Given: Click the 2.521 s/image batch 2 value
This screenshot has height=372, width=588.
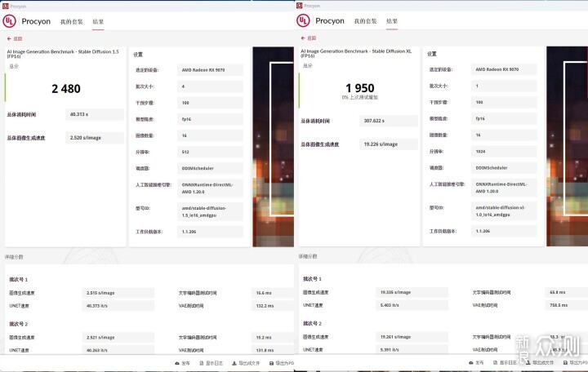Looking at the screenshot, I should click(x=118, y=338).
